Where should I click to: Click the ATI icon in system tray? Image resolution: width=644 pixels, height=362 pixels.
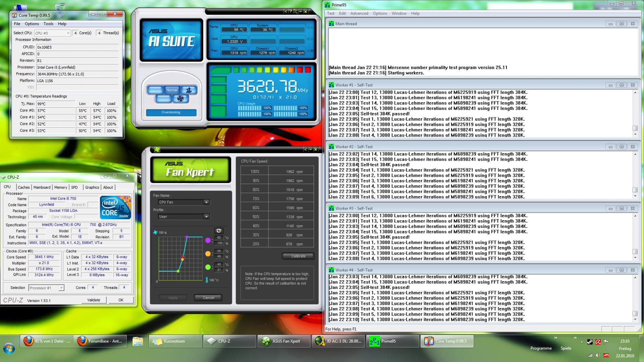(606, 355)
